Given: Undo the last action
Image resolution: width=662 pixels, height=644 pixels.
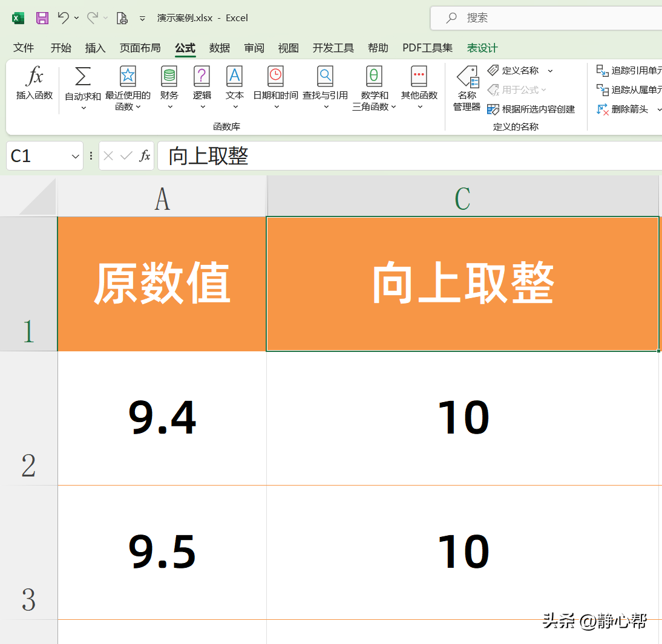Looking at the screenshot, I should coord(64,18).
